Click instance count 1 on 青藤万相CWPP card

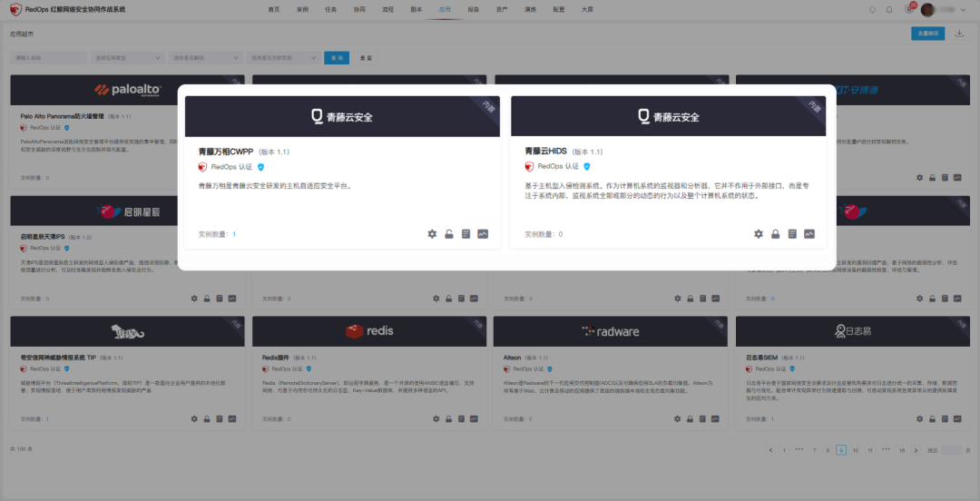(234, 234)
